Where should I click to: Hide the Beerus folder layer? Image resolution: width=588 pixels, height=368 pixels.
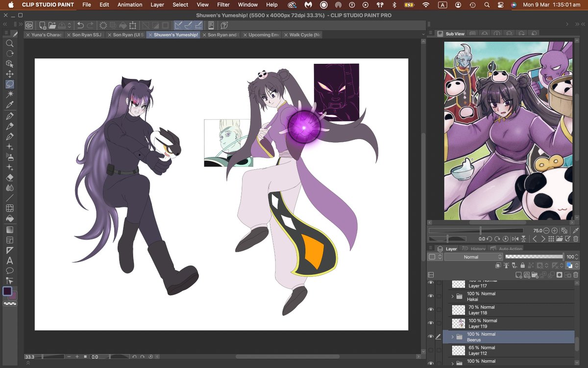(431, 337)
